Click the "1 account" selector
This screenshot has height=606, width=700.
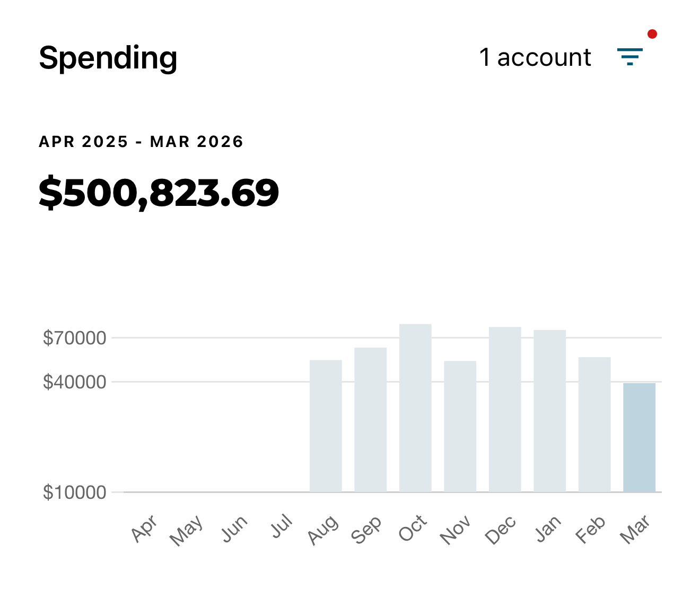(x=535, y=57)
